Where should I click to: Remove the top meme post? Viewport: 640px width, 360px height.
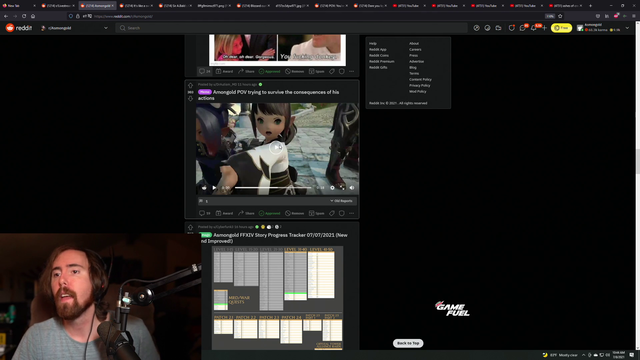294,71
